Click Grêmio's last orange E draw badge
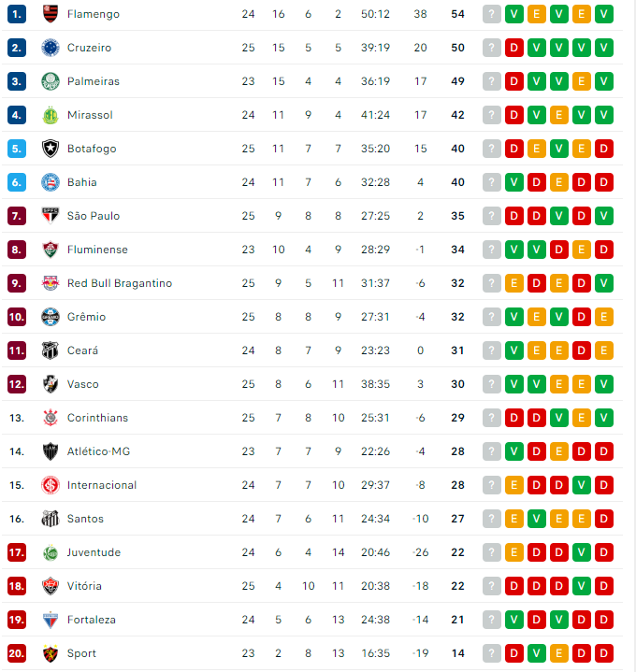The image size is (636, 672). pos(603,317)
